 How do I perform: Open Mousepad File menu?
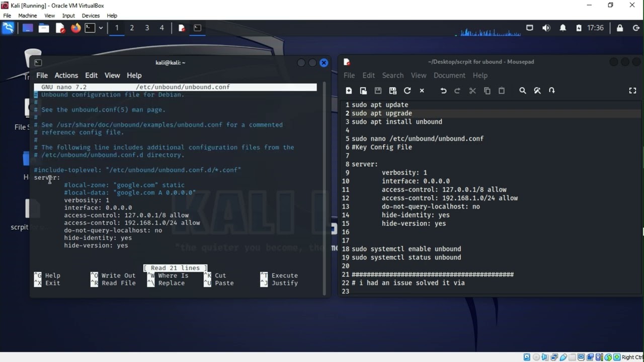(x=349, y=75)
